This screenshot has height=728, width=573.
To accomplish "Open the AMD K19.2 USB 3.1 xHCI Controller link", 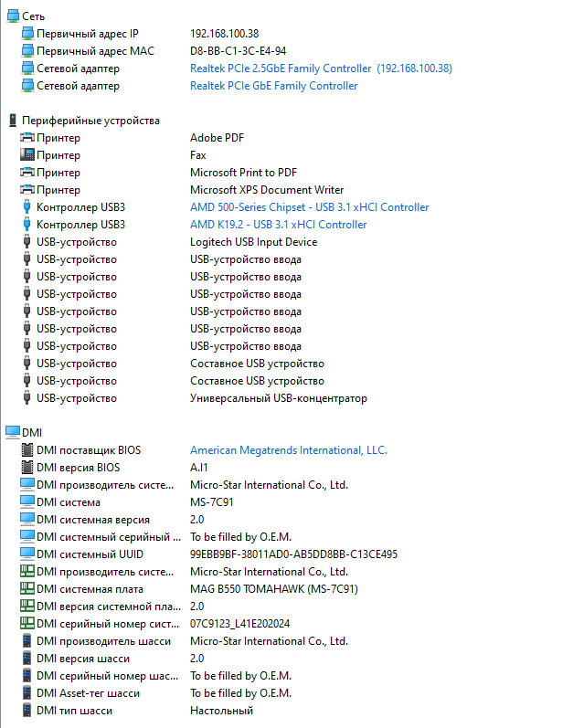I will tap(278, 225).
